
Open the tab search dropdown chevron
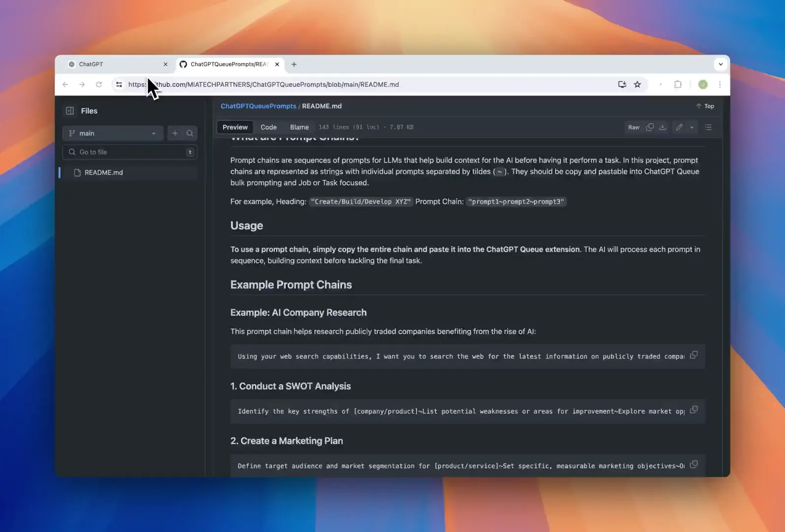tap(720, 65)
